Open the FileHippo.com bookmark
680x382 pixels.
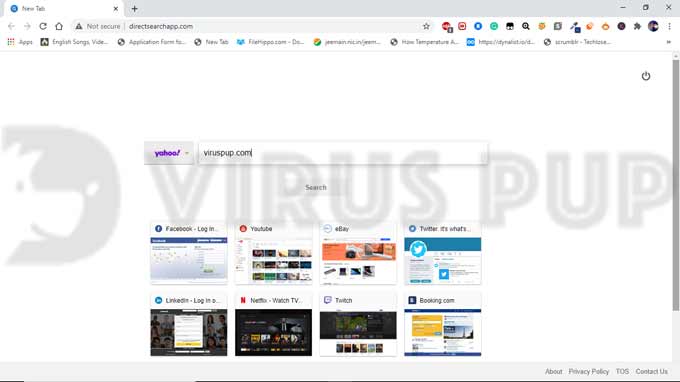[270, 42]
